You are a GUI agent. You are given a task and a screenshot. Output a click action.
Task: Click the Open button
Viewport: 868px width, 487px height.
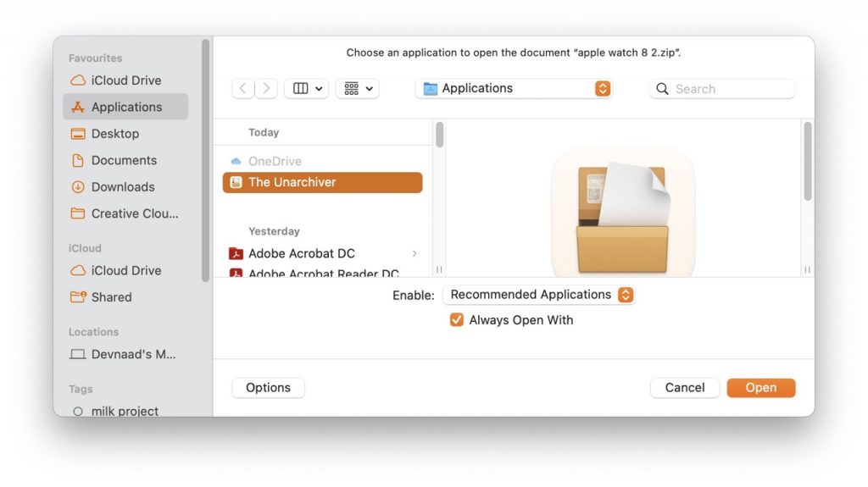tap(760, 387)
